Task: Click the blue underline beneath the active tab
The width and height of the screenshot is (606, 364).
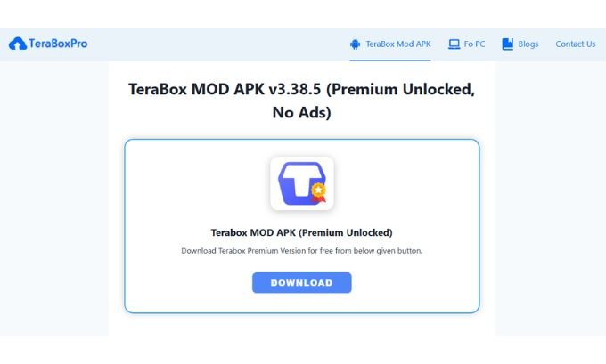Action: coord(390,61)
